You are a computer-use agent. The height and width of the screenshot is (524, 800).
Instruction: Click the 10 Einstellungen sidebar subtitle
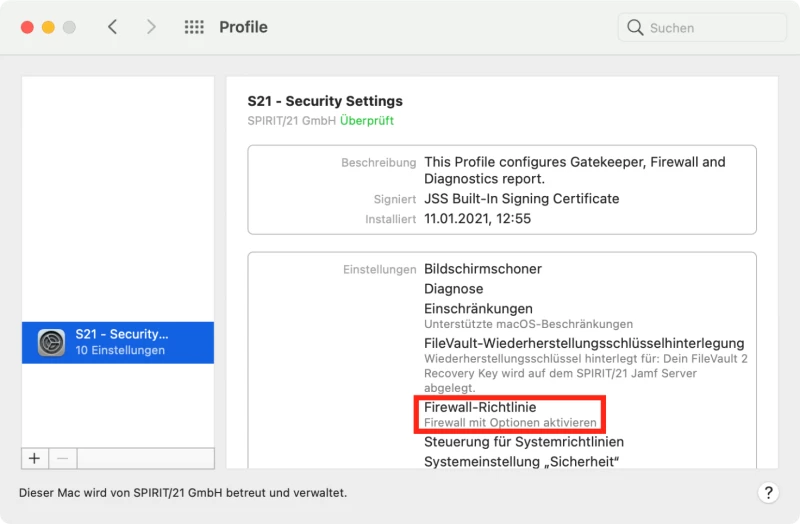pos(120,351)
